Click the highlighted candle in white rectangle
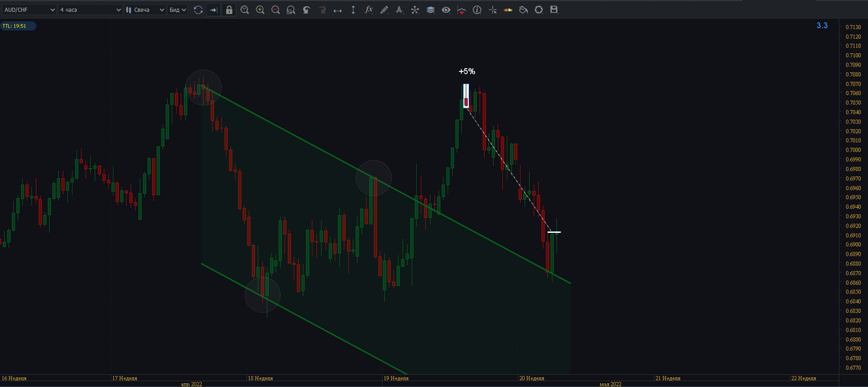Viewport: 868px width, 387px height. 466,96
